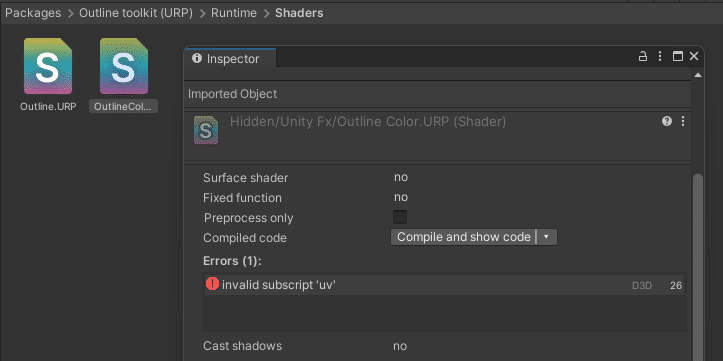Select the Outline.URP shader asset icon

(48, 66)
